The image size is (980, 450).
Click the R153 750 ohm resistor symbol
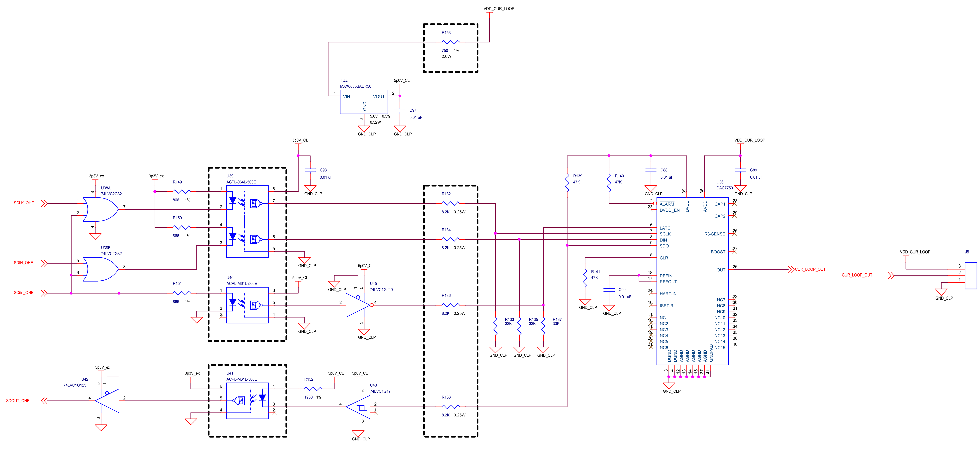click(x=451, y=42)
